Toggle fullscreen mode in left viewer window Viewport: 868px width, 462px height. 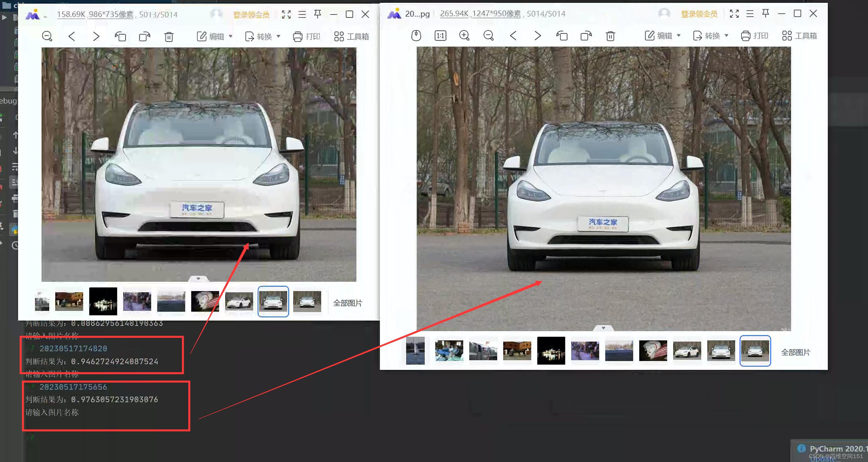[286, 14]
